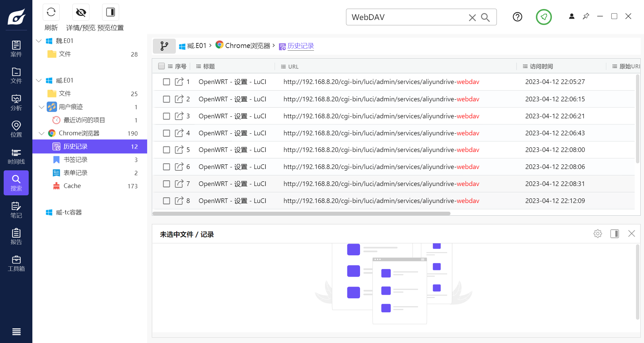Image resolution: width=644 pixels, height=343 pixels.
Task: Check the checkbox for row 1
Action: click(x=167, y=82)
